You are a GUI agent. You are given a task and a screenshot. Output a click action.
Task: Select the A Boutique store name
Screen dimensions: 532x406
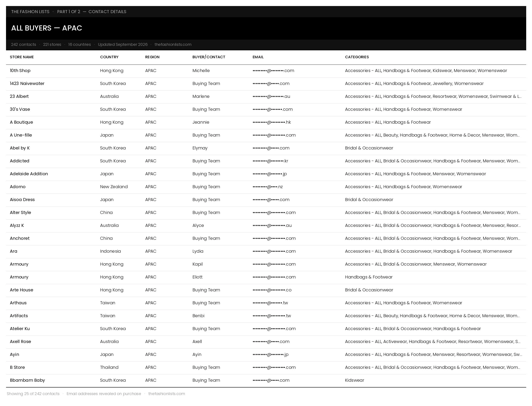(x=21, y=122)
